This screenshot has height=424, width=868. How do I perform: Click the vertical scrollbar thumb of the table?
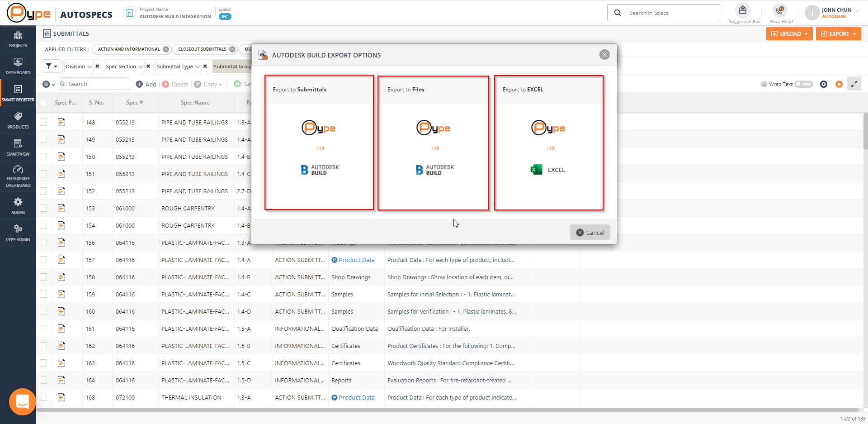(865, 131)
